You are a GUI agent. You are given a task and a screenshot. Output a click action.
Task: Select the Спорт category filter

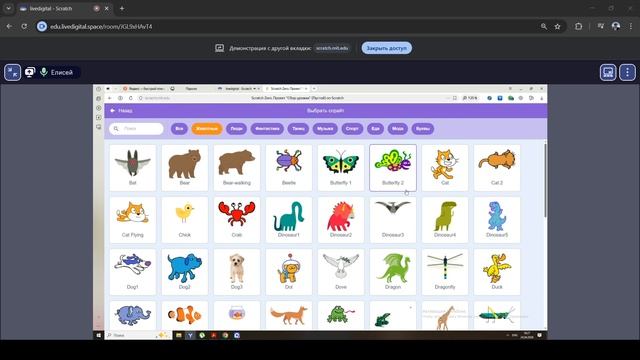(352, 129)
